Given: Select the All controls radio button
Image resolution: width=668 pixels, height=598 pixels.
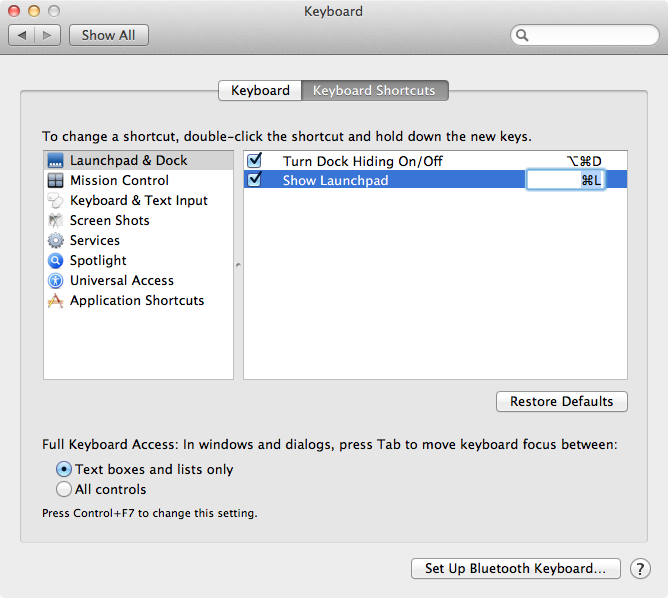Looking at the screenshot, I should (x=64, y=489).
